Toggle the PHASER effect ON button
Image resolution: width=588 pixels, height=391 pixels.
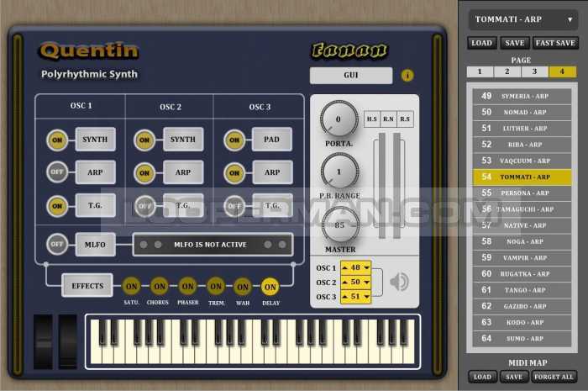tap(187, 287)
